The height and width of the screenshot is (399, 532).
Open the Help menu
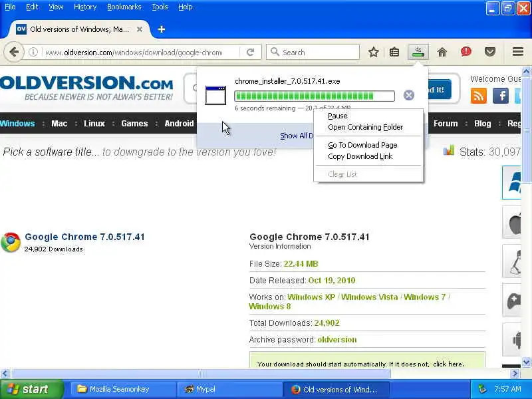point(186,7)
